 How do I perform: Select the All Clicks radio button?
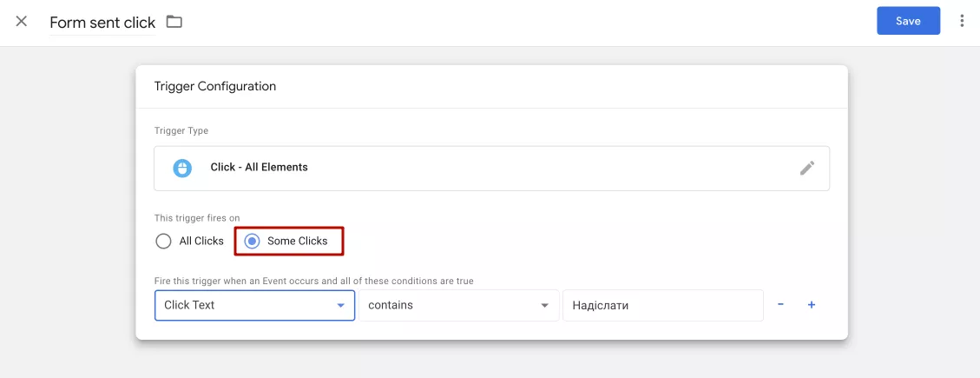[x=163, y=241]
